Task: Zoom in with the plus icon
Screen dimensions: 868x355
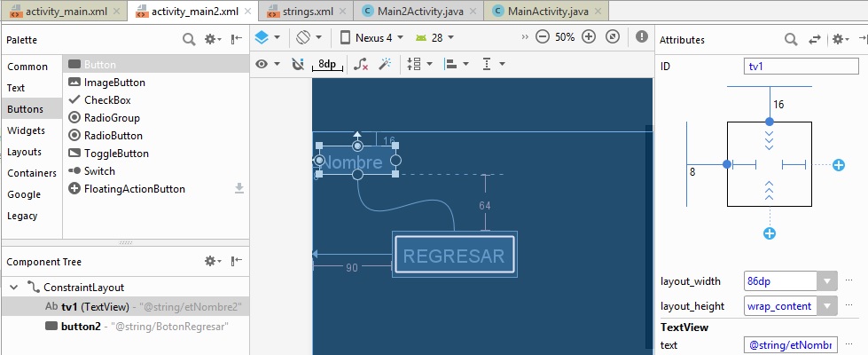Action: (589, 37)
